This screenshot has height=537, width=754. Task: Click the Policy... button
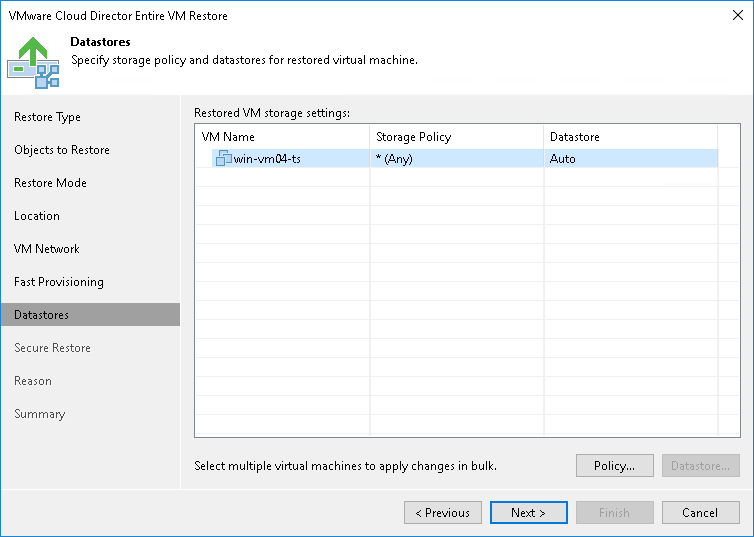[x=615, y=465]
